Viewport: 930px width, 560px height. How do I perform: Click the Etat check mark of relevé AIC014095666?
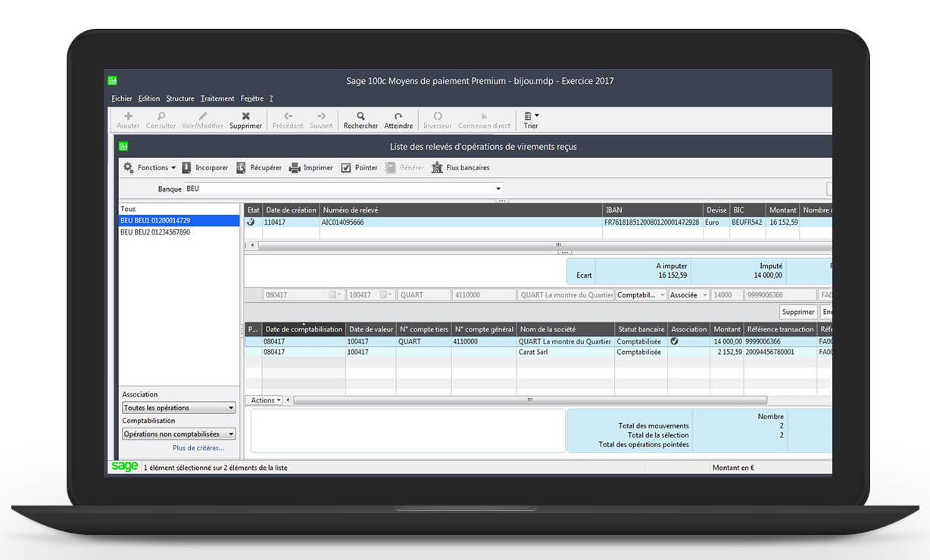251,222
